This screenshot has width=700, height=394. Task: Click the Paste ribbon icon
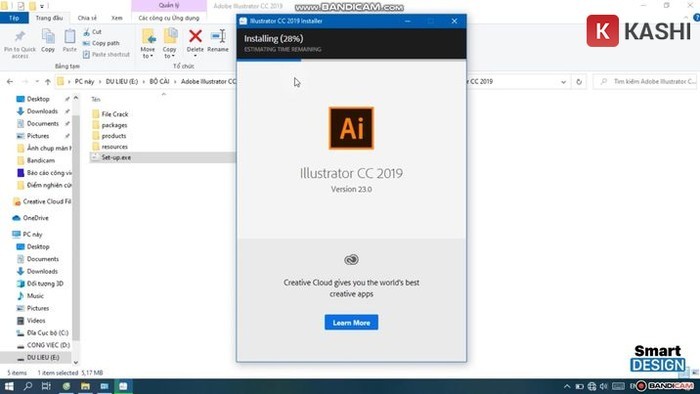click(70, 37)
